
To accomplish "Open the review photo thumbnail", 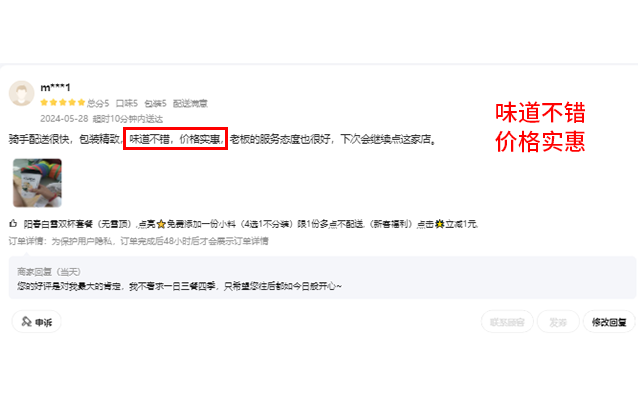I will tap(37, 183).
